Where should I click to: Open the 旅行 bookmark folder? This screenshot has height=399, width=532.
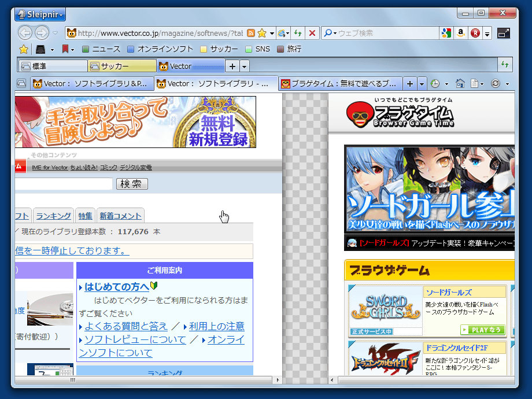[289, 49]
